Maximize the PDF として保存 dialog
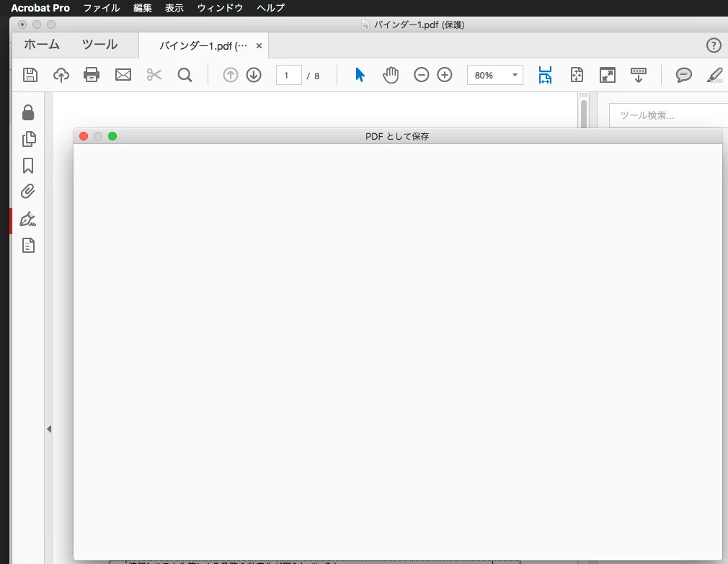728x564 pixels. coord(112,136)
